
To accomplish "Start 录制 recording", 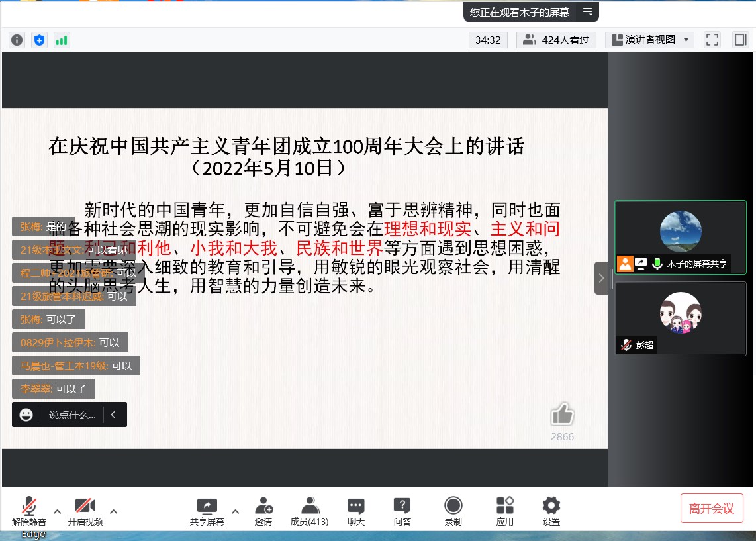I will pos(453,511).
